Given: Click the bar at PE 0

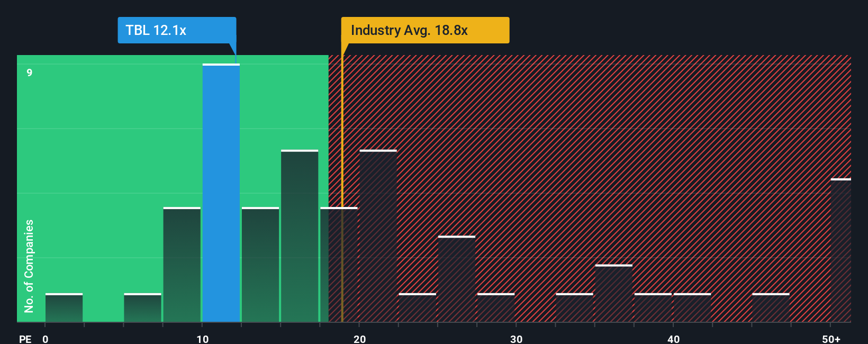Looking at the screenshot, I should pyautogui.click(x=64, y=307).
